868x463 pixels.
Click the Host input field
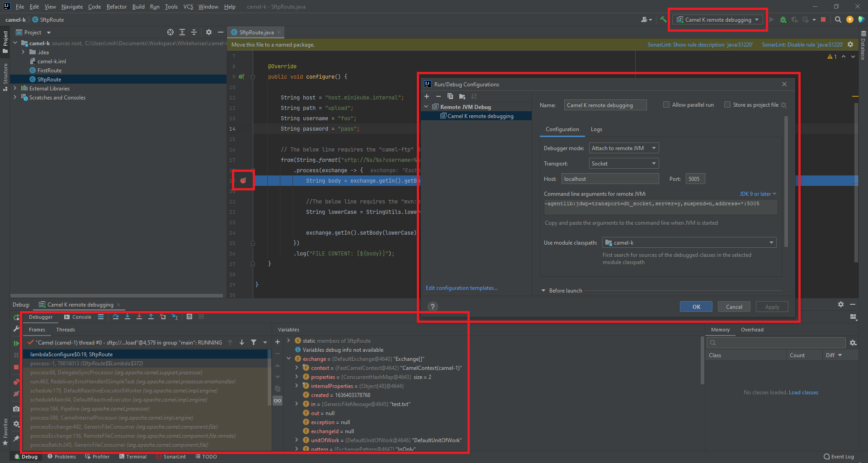pyautogui.click(x=610, y=179)
